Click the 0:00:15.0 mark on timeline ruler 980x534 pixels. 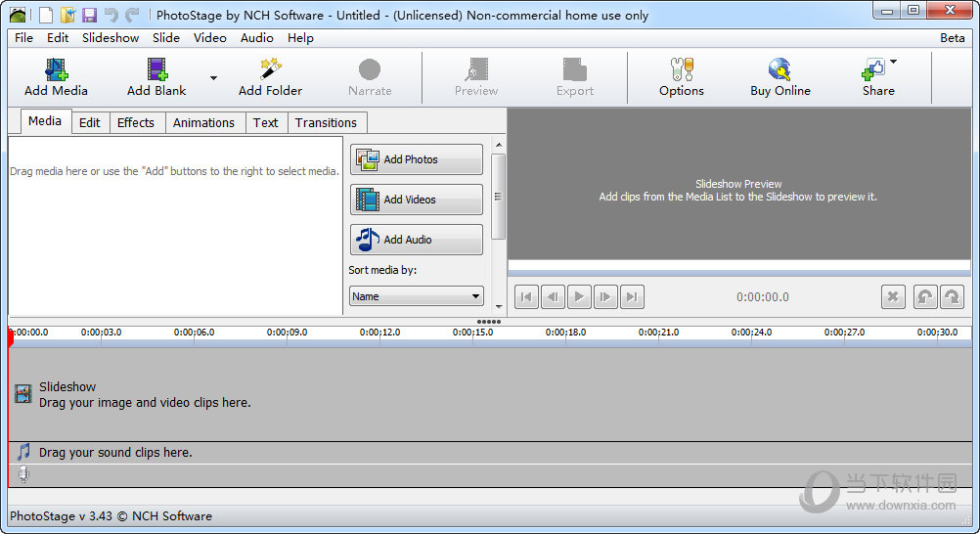pyautogui.click(x=472, y=334)
